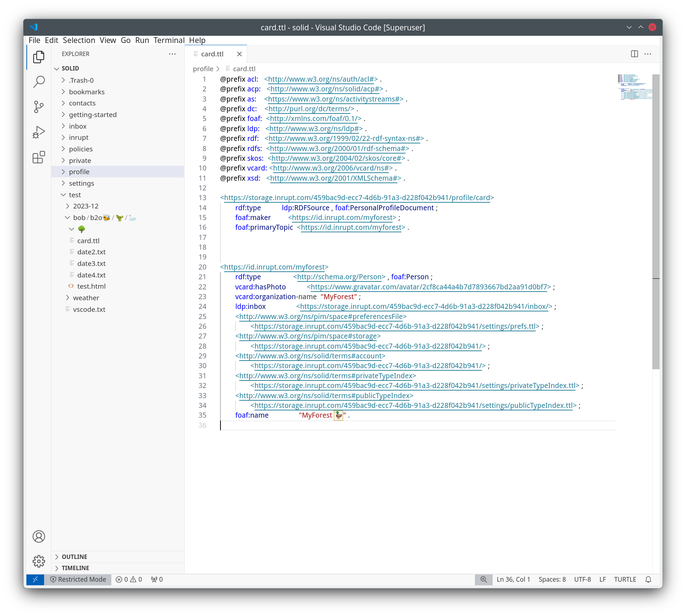Open the Run and Debug view
The width and height of the screenshot is (686, 616).
click(39, 132)
